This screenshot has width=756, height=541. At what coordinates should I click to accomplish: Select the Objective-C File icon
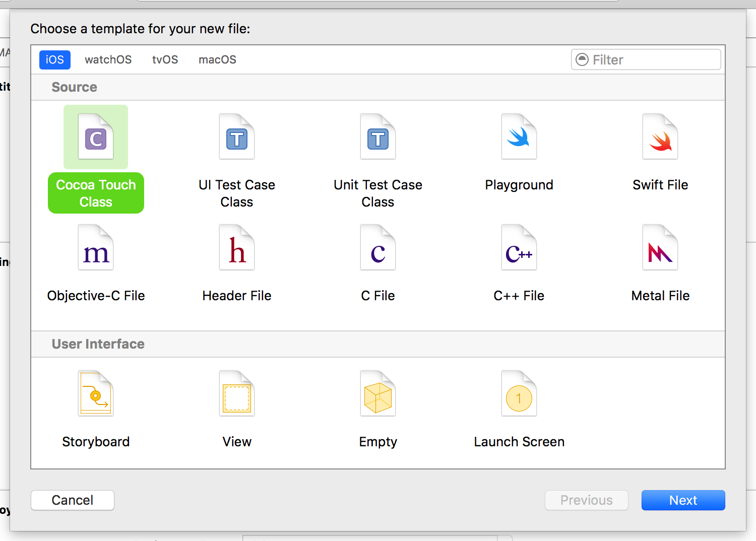point(96,248)
